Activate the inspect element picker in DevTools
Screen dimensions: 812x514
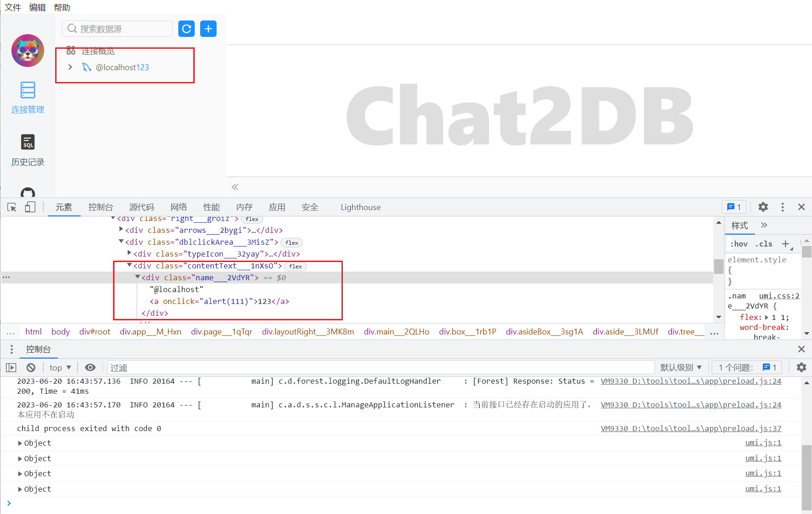coord(11,207)
